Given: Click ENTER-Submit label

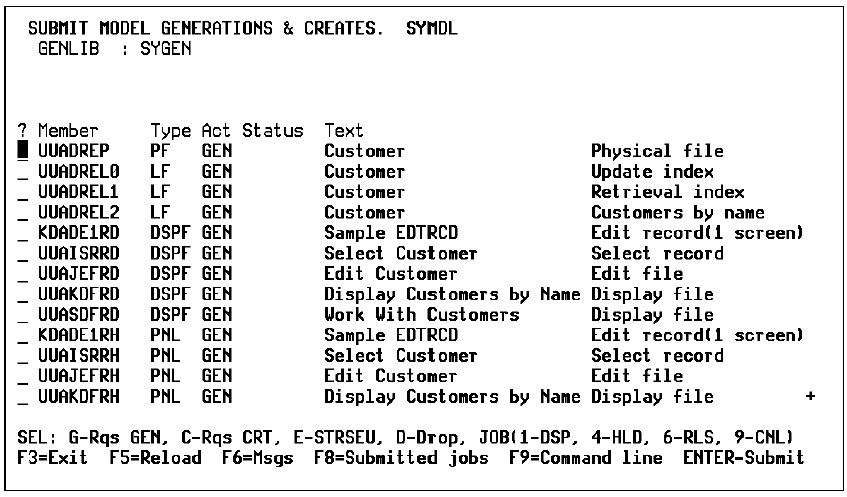Looking at the screenshot, I should pyautogui.click(x=743, y=458).
